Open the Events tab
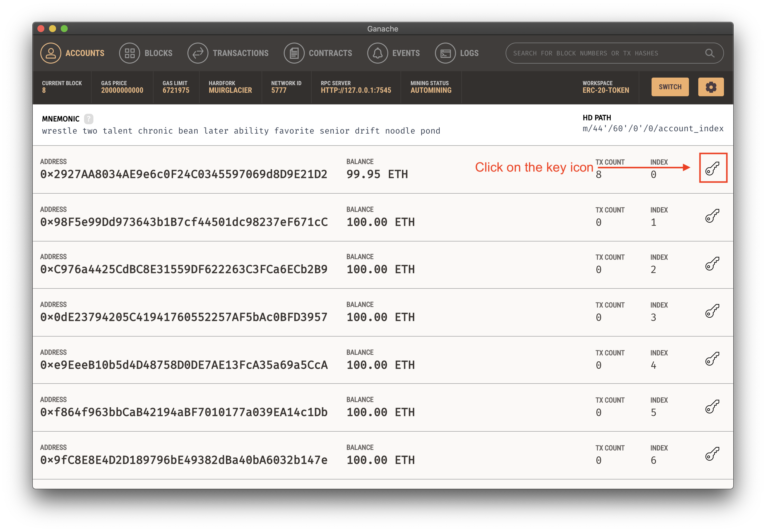This screenshot has height=532, width=766. pos(394,53)
